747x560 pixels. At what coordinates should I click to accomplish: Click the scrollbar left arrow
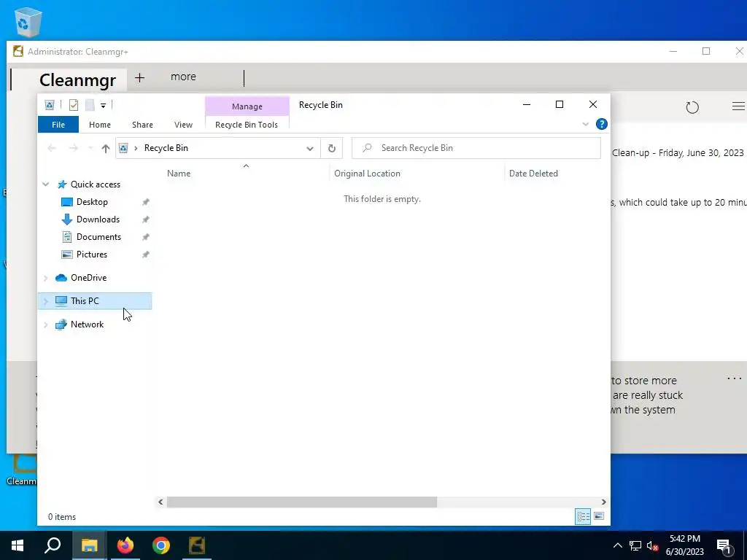(160, 502)
